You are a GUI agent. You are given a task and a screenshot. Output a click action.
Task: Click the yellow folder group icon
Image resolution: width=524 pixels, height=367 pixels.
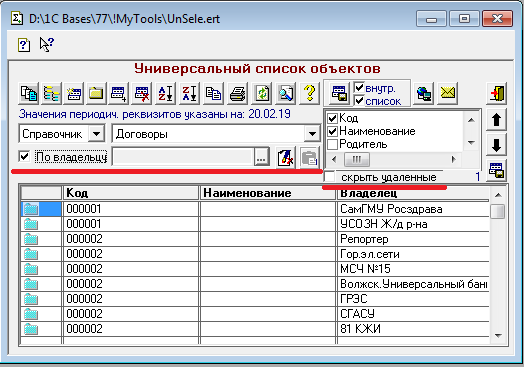pos(96,93)
